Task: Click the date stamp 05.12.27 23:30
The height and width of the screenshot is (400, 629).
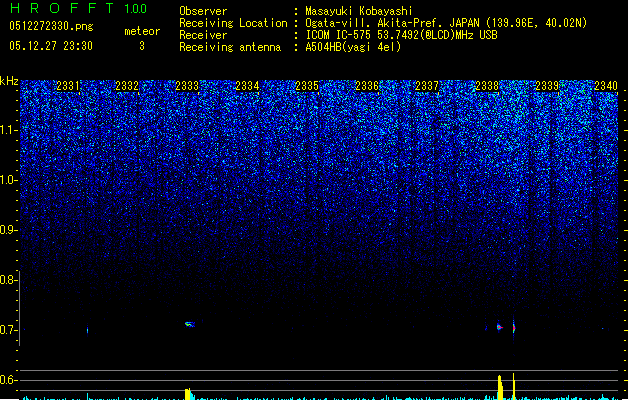Action: [x=51, y=46]
